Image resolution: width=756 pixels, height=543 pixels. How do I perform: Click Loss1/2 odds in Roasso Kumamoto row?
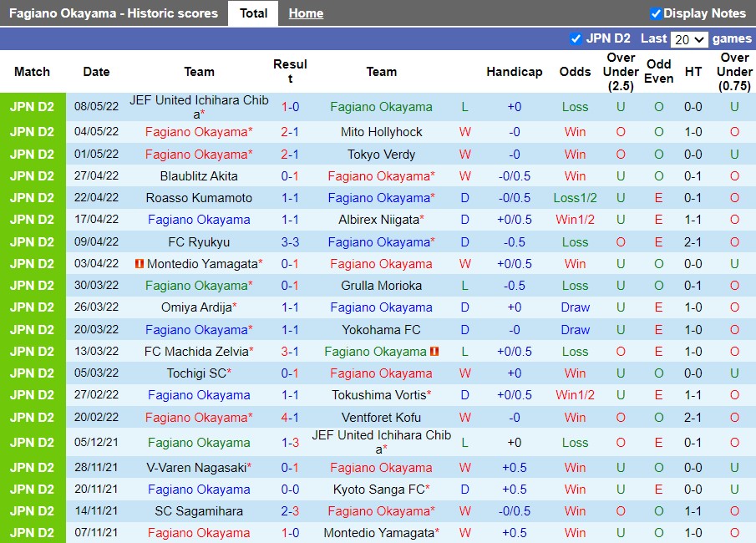(575, 198)
